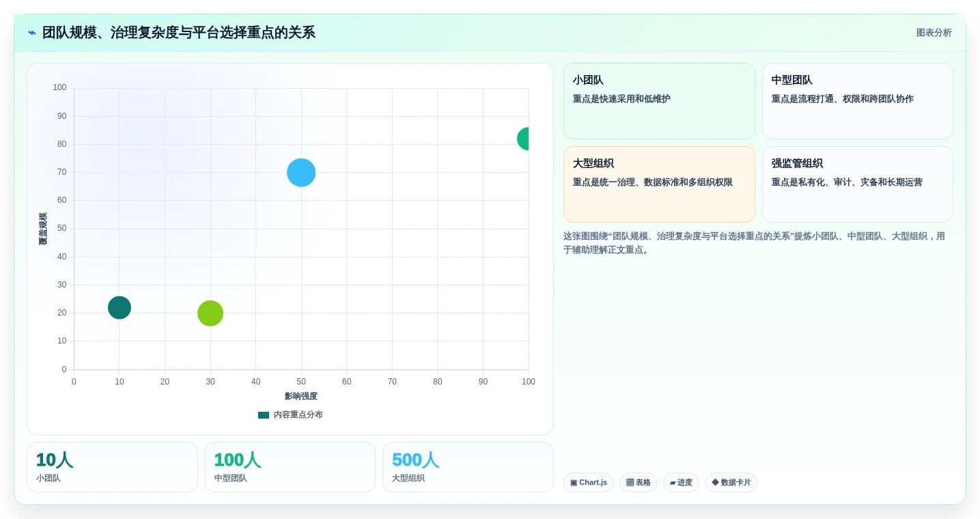This screenshot has width=980, height=519.
Task: Click the text 重点是统一治理、数据标准和多组织权限
Action: (x=653, y=182)
